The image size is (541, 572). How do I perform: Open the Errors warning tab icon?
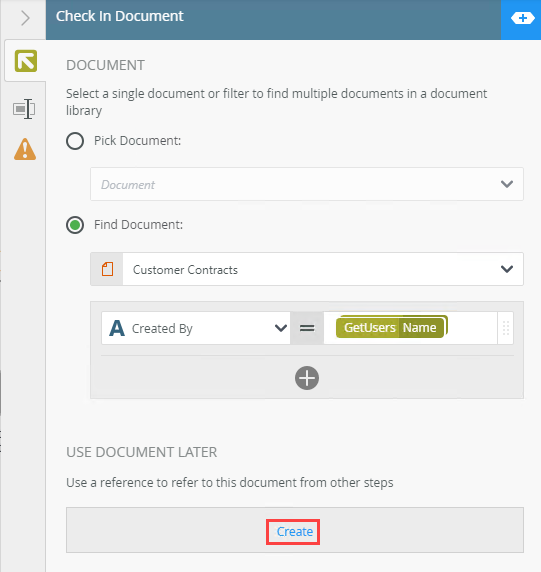[x=25, y=149]
